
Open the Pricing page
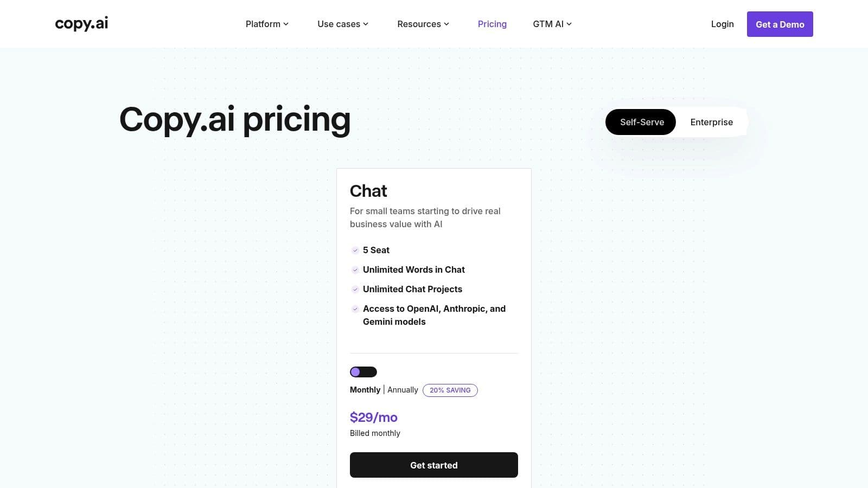[x=492, y=24]
